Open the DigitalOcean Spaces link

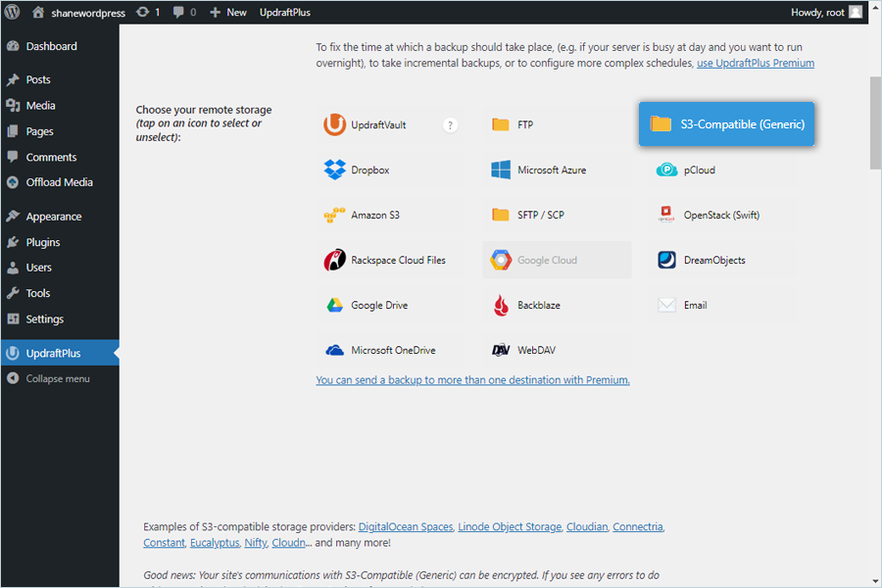point(406,526)
